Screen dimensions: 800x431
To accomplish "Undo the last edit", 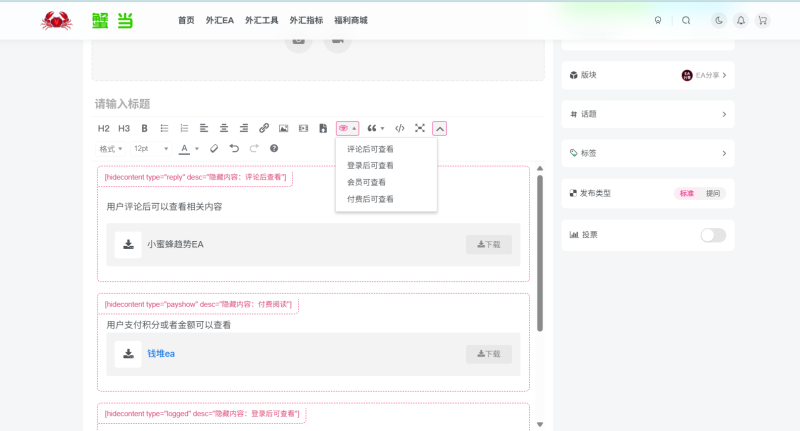I will 234,148.
